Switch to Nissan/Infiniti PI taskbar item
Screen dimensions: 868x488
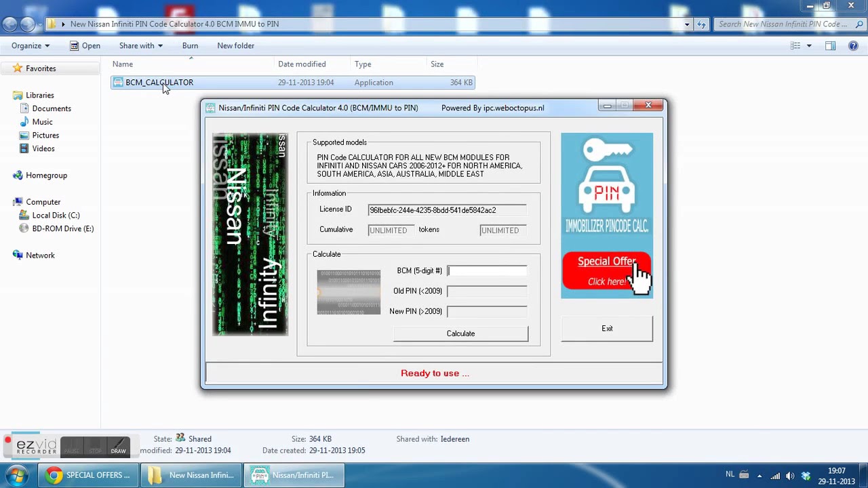[x=294, y=475]
